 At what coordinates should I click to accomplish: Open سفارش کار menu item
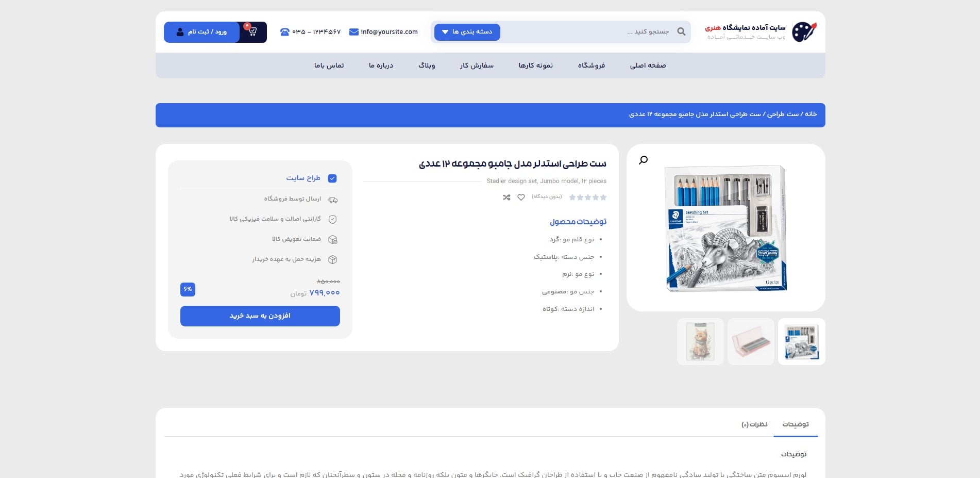point(477,65)
